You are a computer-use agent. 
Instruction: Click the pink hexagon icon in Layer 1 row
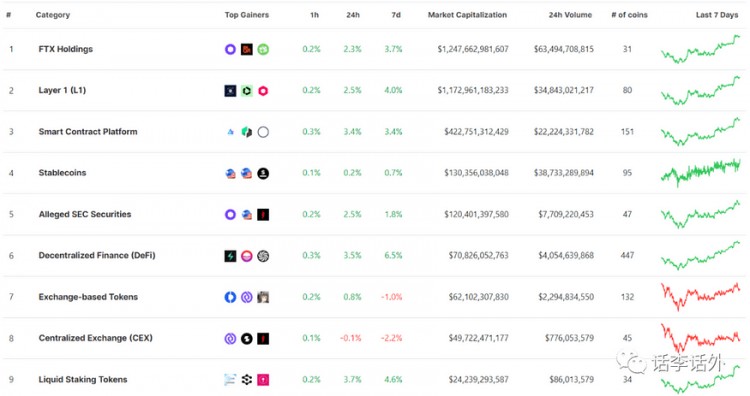click(263, 90)
